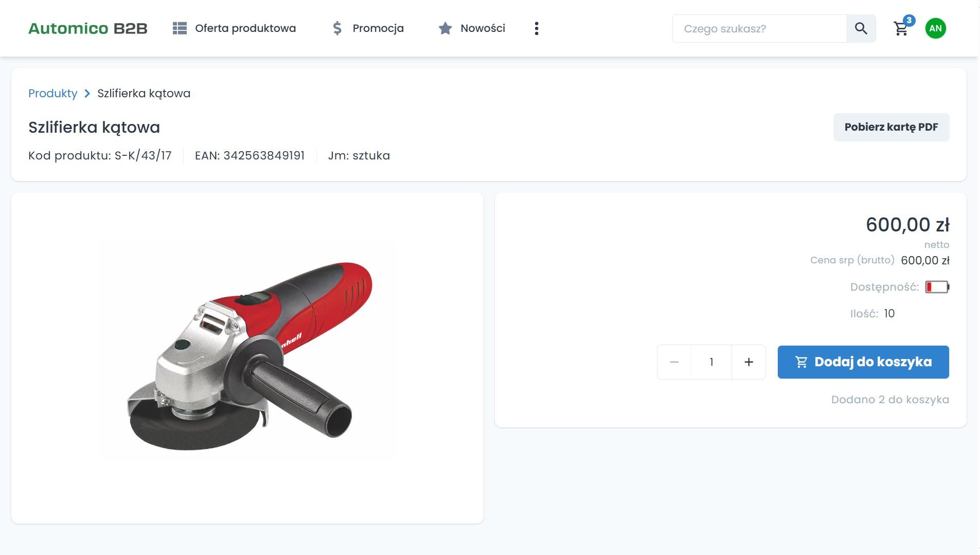Viewport: 980px width, 555px height.
Task: Go to the Promocja menu item
Action: pyautogui.click(x=378, y=28)
